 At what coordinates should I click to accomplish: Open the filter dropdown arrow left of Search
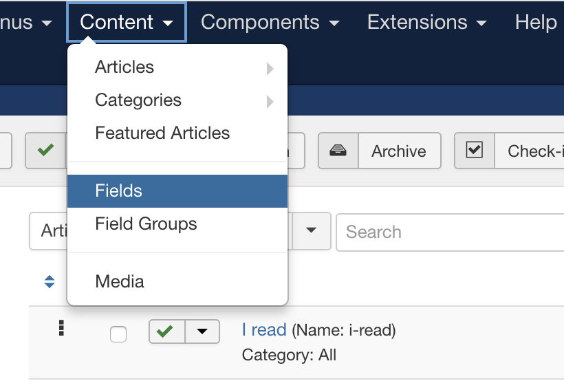311,231
